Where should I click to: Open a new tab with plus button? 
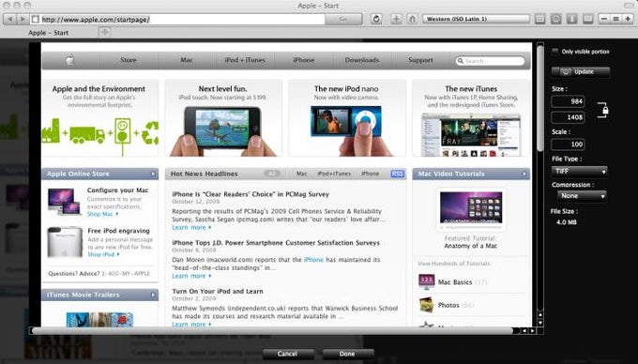click(104, 32)
